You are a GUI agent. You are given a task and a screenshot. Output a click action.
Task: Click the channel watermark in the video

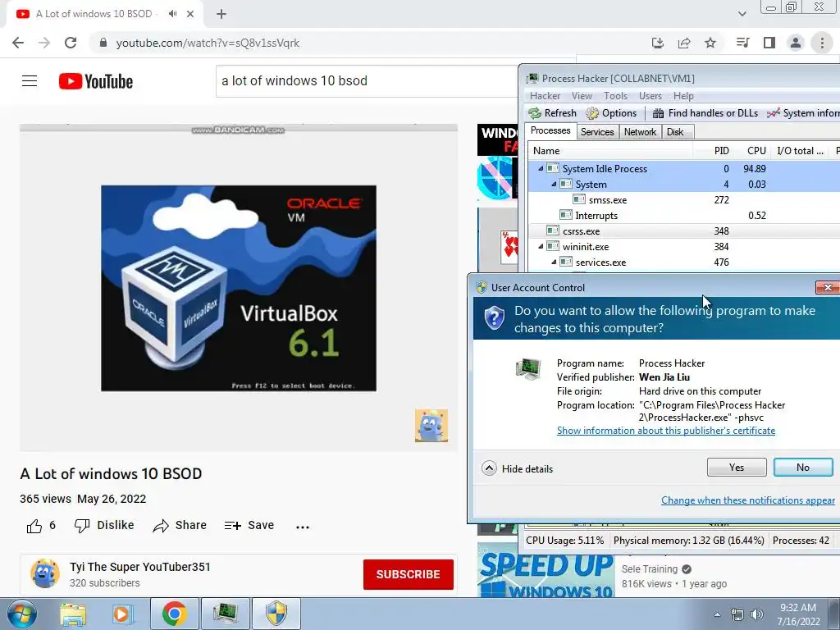click(431, 426)
